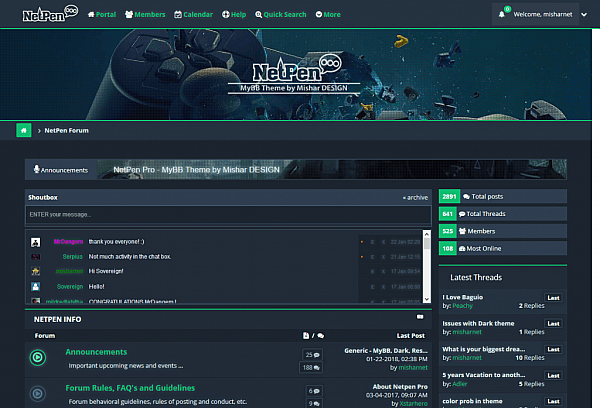Viewport: 600px width, 408px height.
Task: Open the notifications bell icon
Action: point(502,15)
